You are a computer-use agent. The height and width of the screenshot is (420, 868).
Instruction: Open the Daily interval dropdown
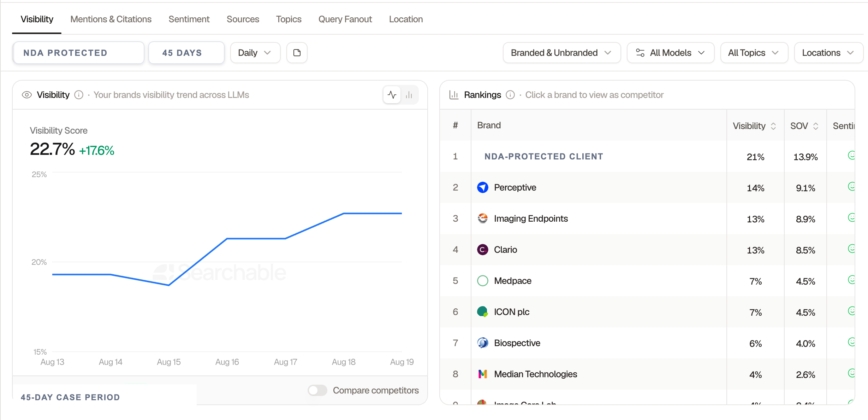click(x=255, y=53)
